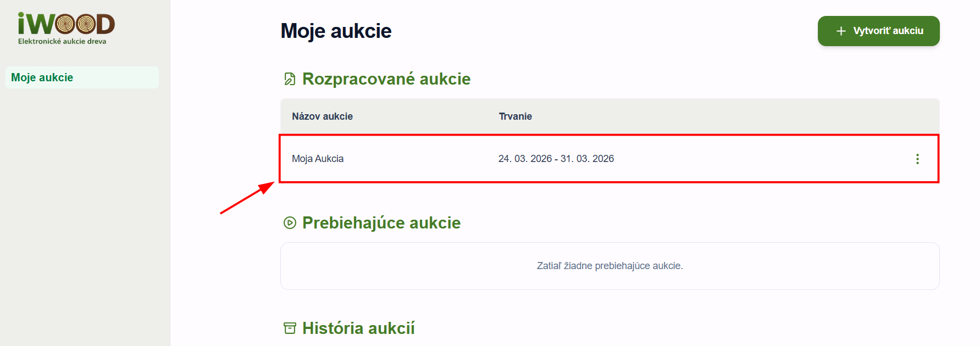Click the Prebiehajúce aukcie section heading
This screenshot has height=346, width=980.
click(x=381, y=222)
